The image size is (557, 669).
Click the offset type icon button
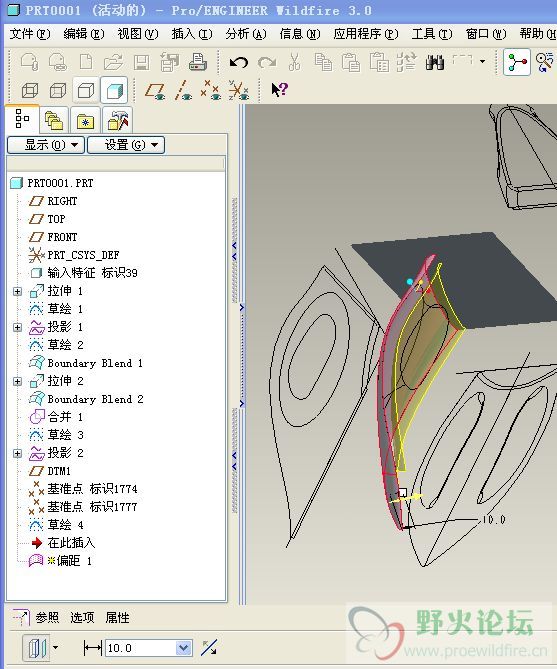pyautogui.click(x=36, y=648)
